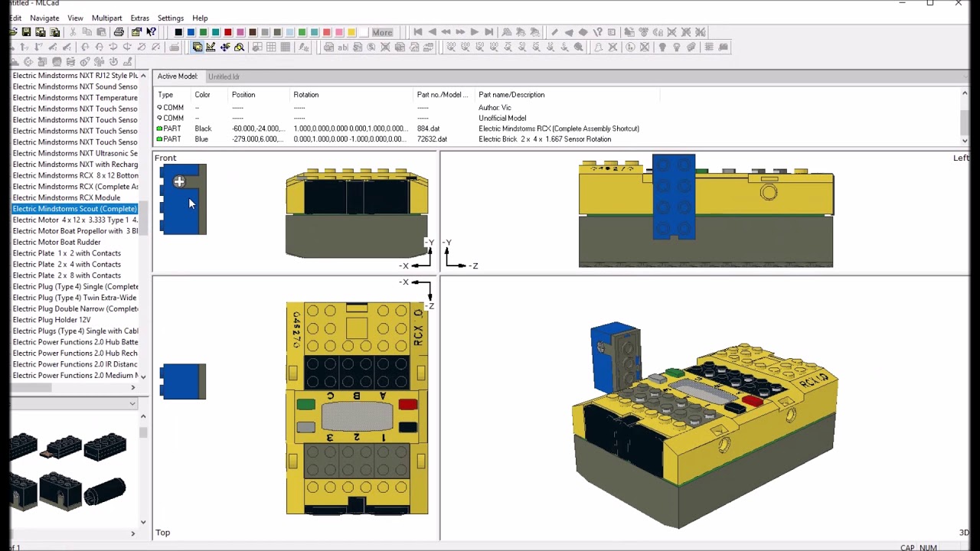Click the Save toolbar icon

click(26, 31)
